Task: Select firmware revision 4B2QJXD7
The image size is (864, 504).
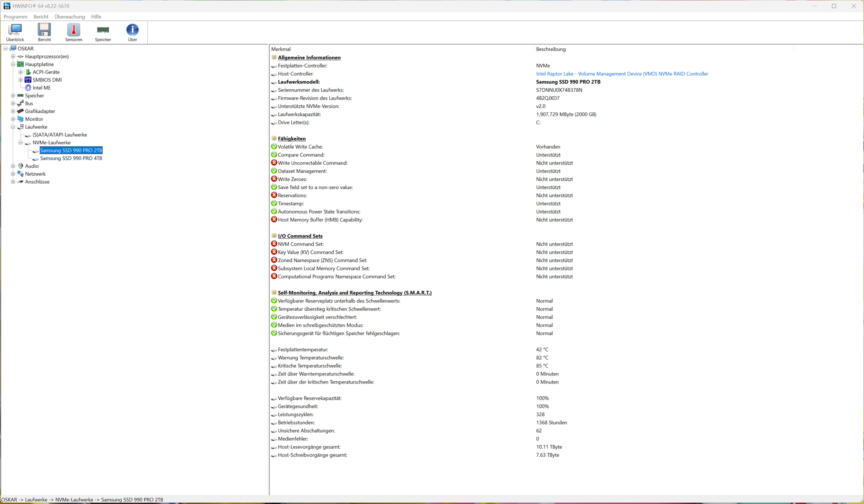Action: [x=548, y=98]
